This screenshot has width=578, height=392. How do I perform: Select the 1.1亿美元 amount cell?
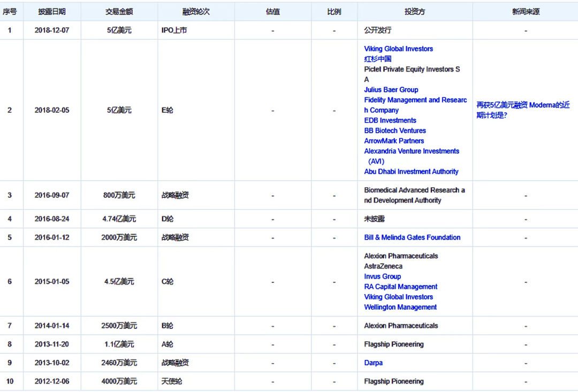[119, 344]
